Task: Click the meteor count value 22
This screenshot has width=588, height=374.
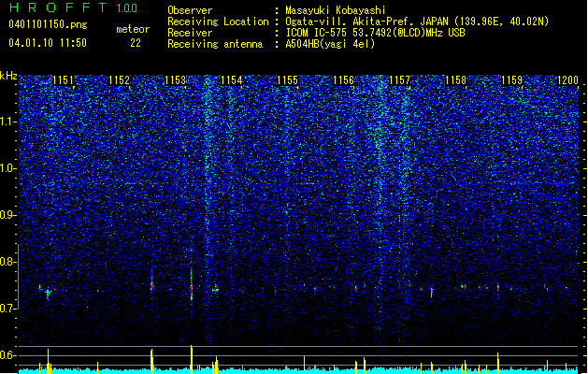Action: click(136, 43)
